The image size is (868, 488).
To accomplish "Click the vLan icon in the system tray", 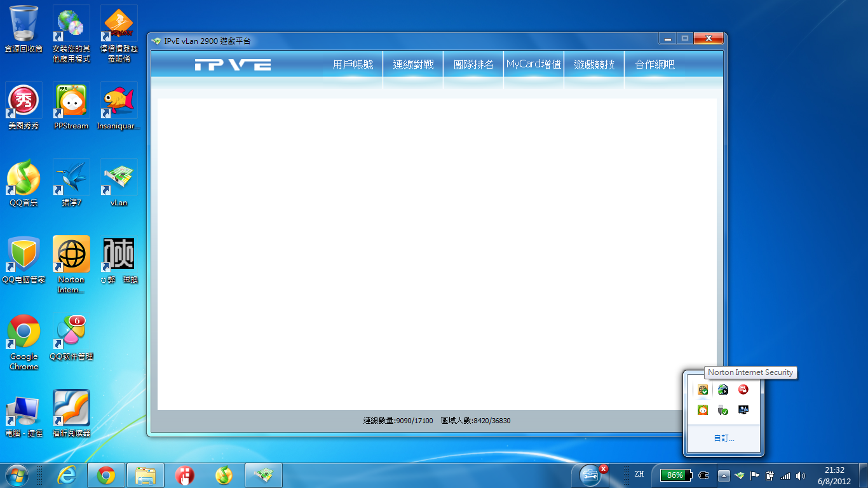I will [740, 475].
